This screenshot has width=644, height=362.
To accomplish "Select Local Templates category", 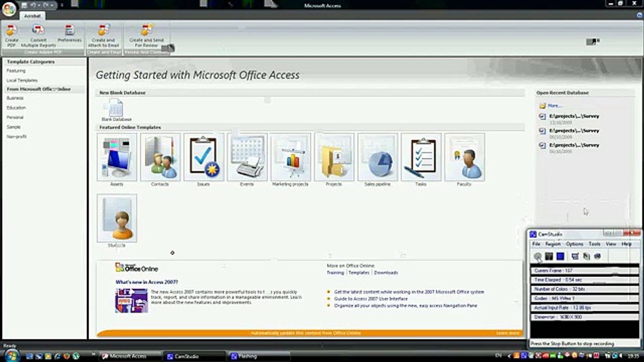I will click(22, 80).
